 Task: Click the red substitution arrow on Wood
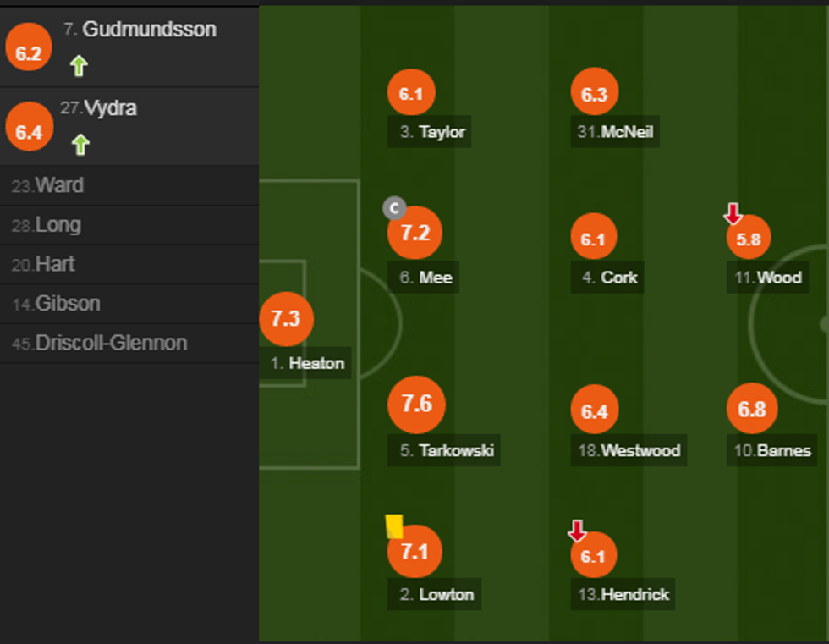pyautogui.click(x=733, y=214)
